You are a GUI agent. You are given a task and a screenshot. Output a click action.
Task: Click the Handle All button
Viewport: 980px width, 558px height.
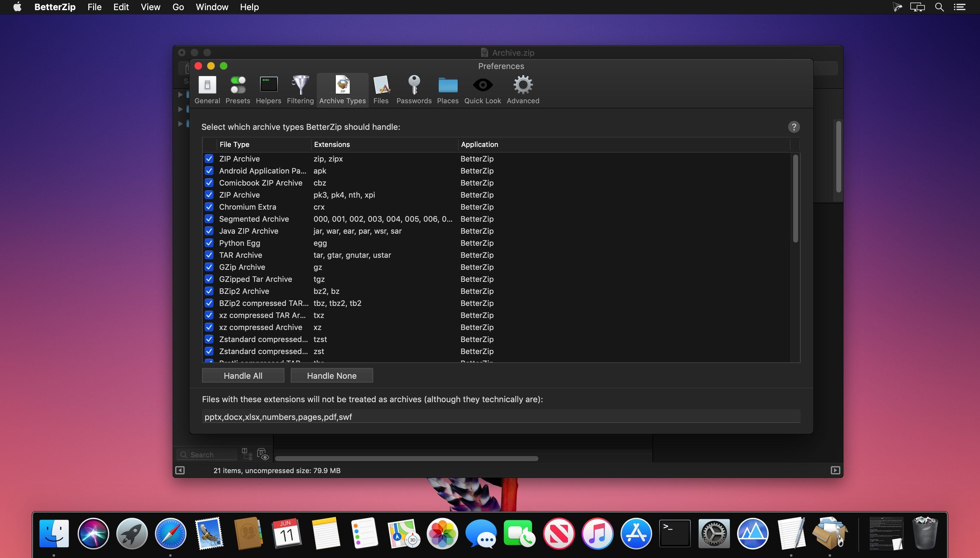click(x=243, y=376)
